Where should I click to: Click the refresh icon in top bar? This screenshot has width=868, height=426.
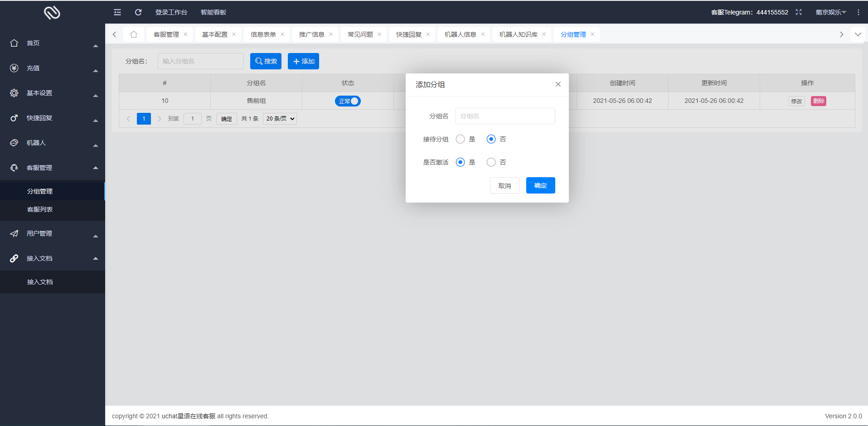click(x=138, y=12)
